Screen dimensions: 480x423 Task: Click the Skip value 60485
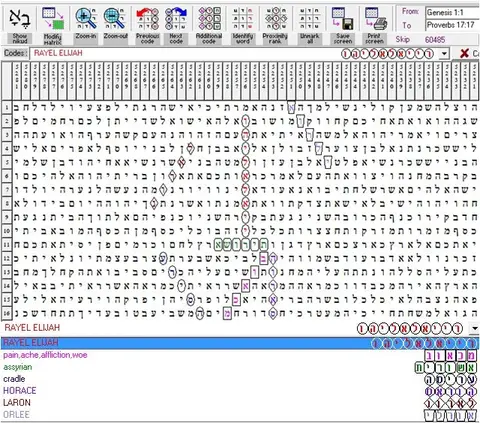pyautogui.click(x=435, y=40)
